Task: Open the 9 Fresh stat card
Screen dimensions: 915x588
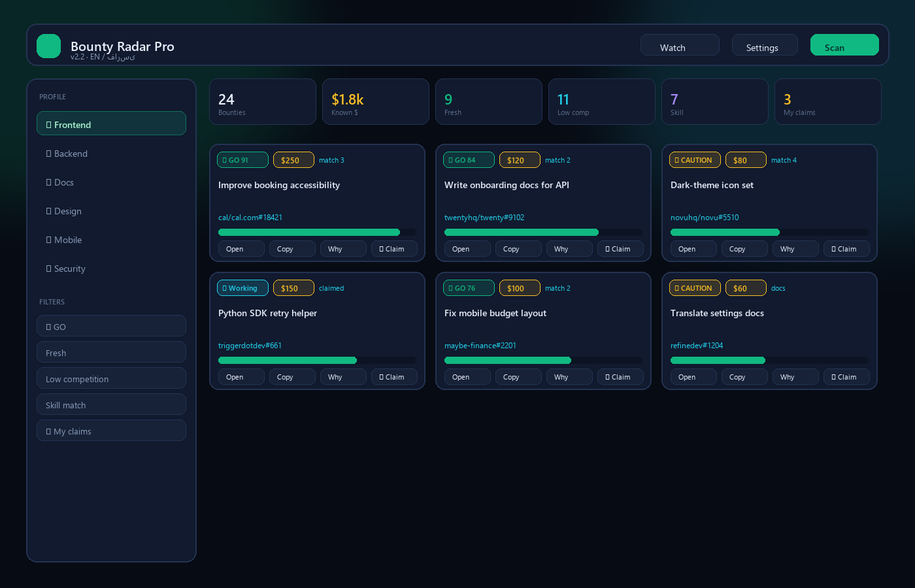Action: pos(489,102)
